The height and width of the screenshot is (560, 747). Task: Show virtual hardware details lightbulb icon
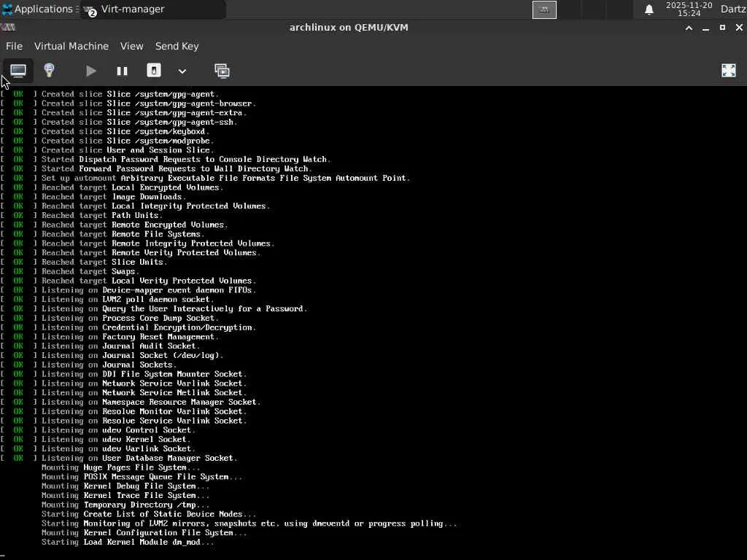(49, 71)
